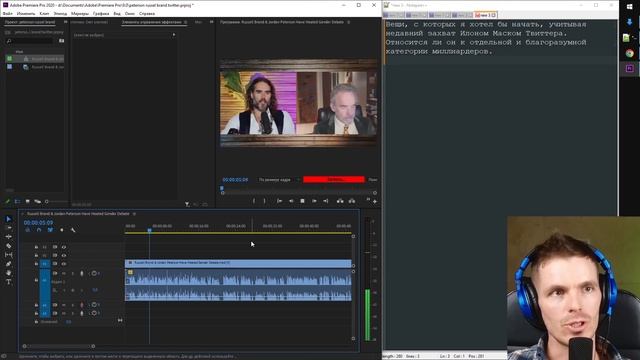Mute the first audio track
The image size is (640, 360).
(x=64, y=273)
